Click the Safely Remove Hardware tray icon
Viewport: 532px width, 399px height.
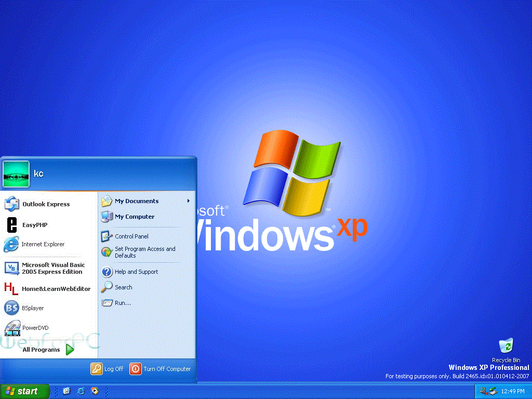tap(493, 391)
